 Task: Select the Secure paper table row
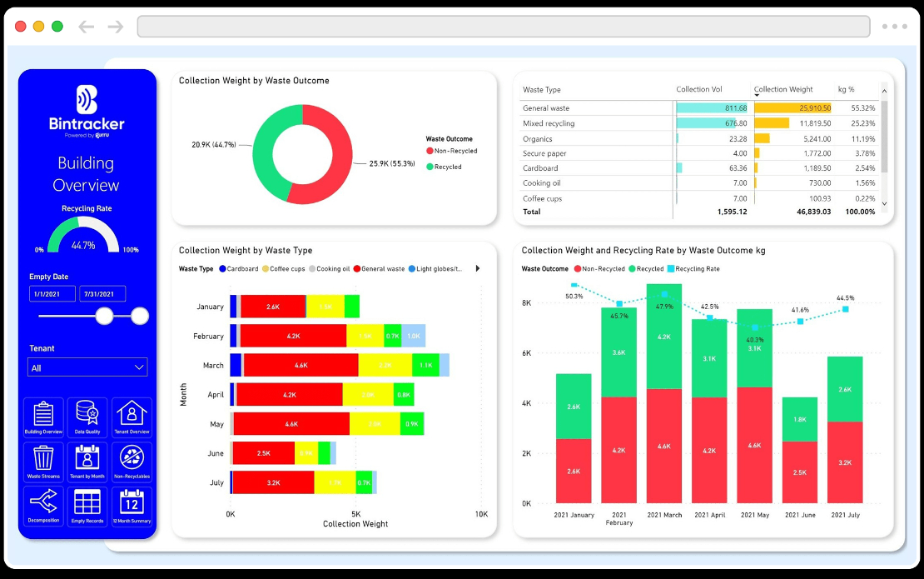pos(699,153)
